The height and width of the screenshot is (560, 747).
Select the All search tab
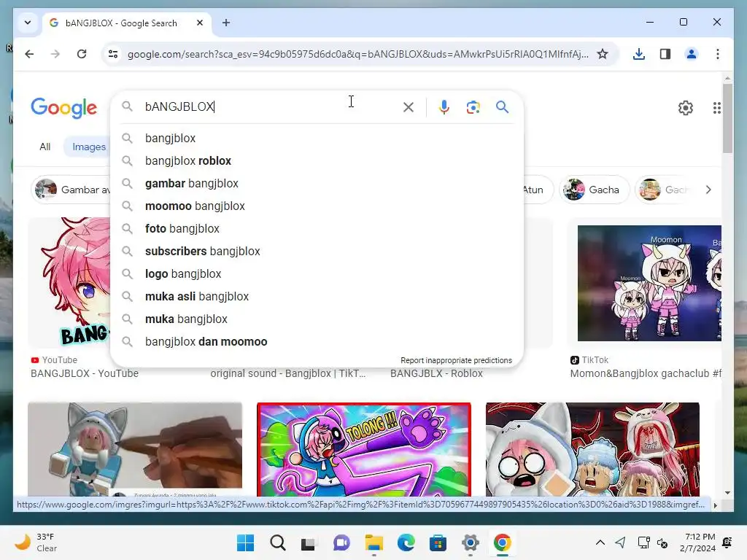44,147
